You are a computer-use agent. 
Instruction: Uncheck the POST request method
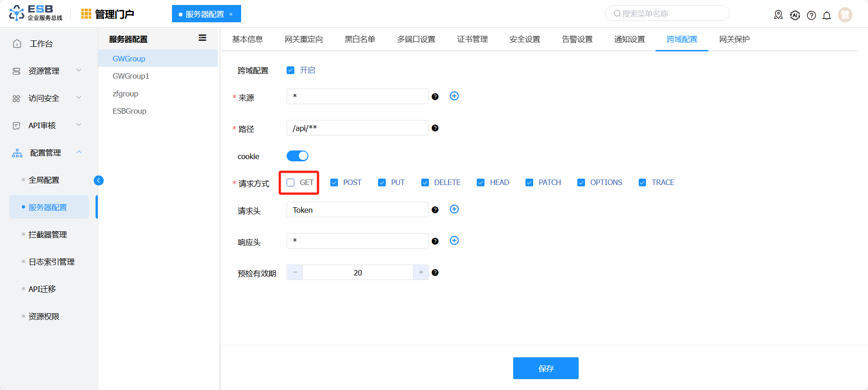click(334, 182)
